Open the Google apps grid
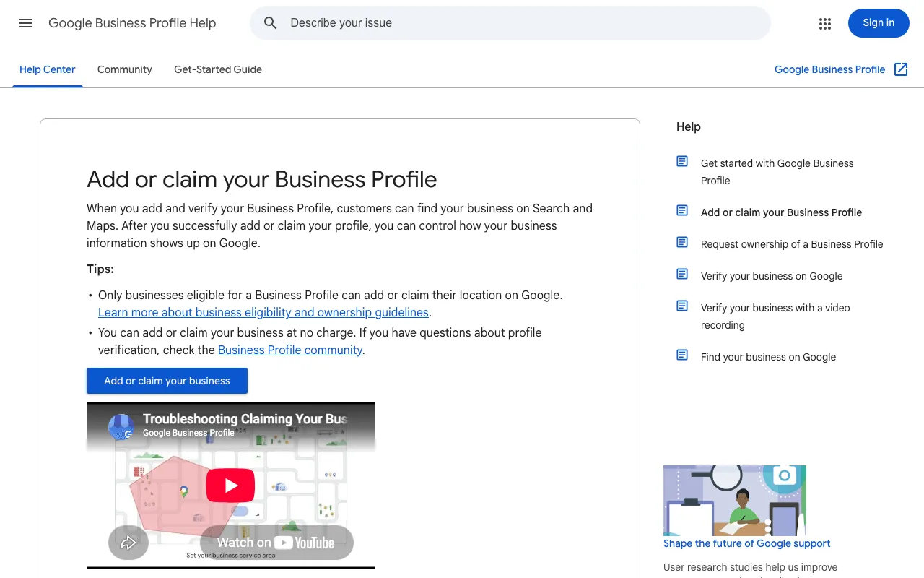Image resolution: width=924 pixels, height=578 pixels. (x=825, y=23)
